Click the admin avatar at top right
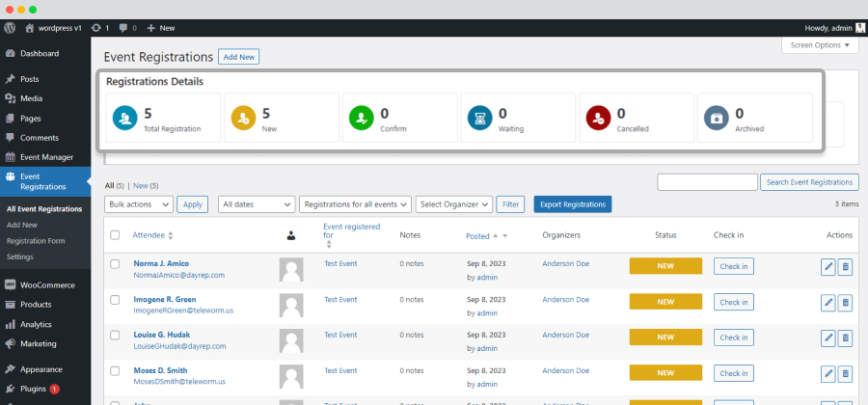The image size is (868, 405). click(859, 28)
